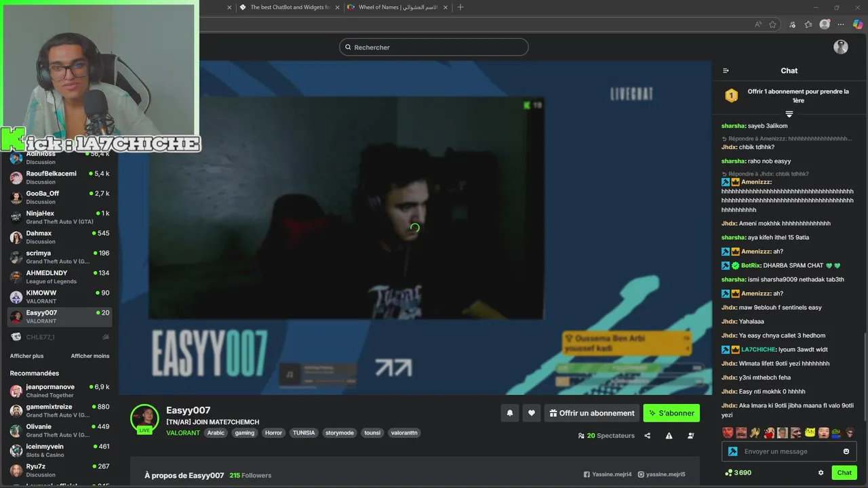Open iceinmyvein recommended channel
The width and height of the screenshot is (868, 488).
(x=60, y=451)
